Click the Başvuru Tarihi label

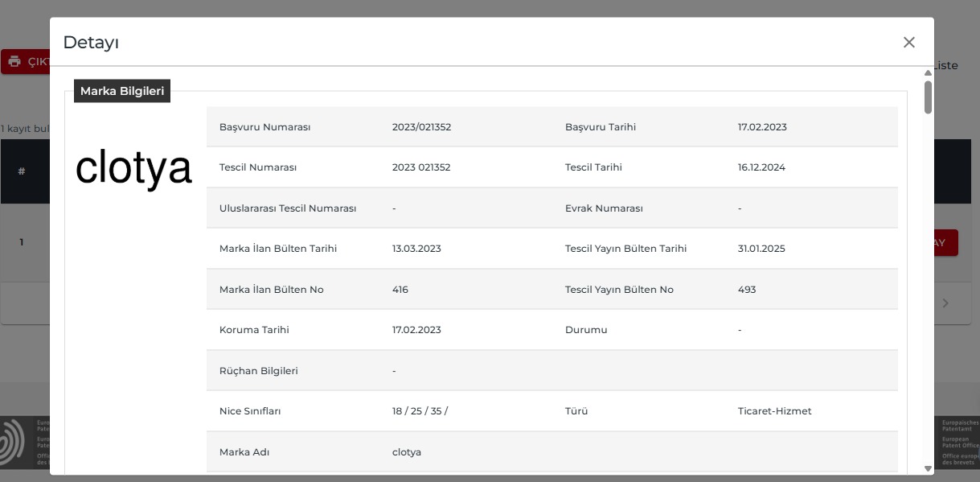[601, 127]
